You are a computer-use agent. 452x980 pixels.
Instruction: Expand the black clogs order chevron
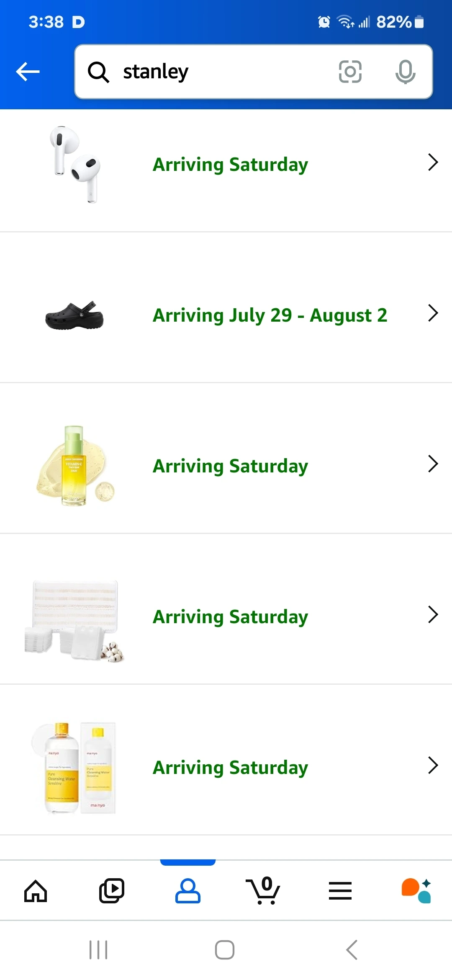click(433, 313)
